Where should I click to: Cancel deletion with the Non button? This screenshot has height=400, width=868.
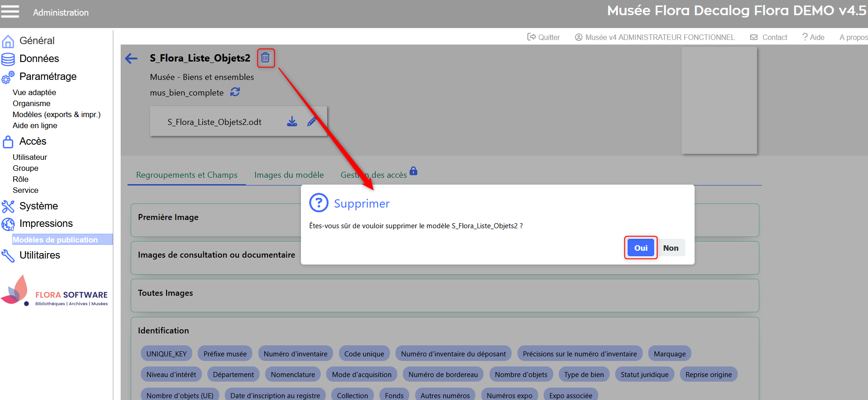pyautogui.click(x=670, y=248)
